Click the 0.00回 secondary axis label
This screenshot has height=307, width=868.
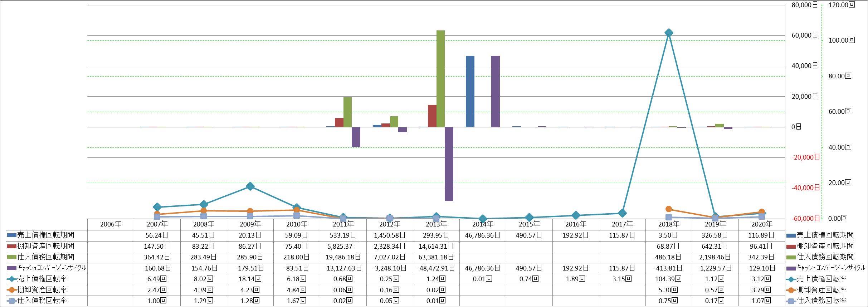pyautogui.click(x=838, y=218)
